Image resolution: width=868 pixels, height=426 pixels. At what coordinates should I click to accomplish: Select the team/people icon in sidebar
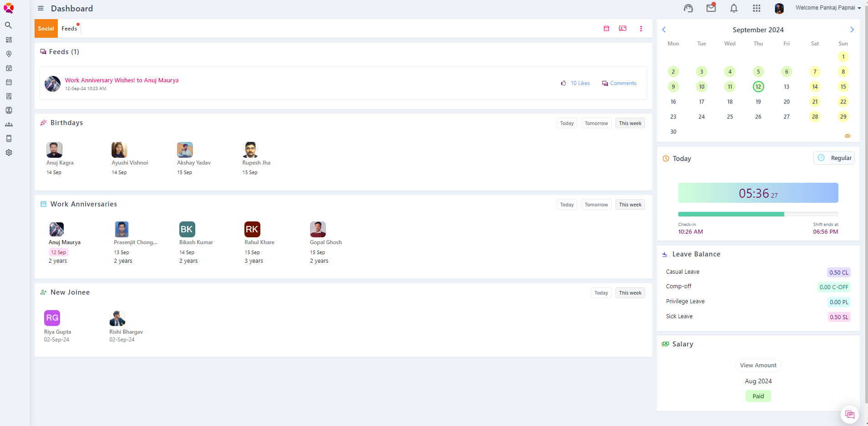click(x=8, y=124)
